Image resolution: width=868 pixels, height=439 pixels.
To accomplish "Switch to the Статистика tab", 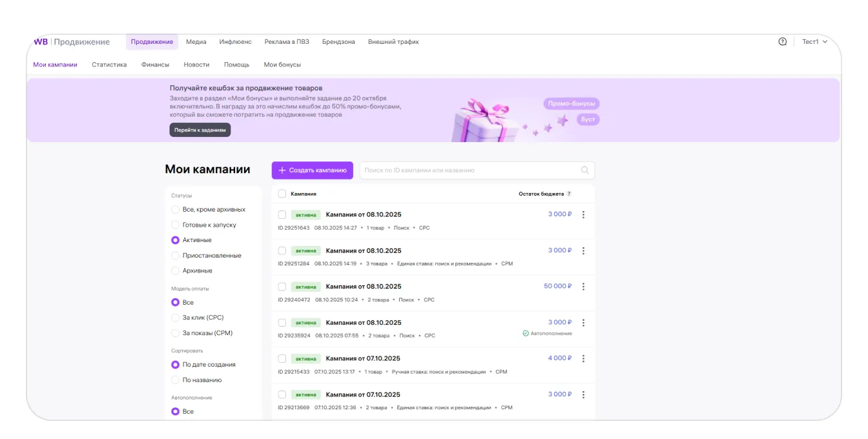I will [109, 65].
